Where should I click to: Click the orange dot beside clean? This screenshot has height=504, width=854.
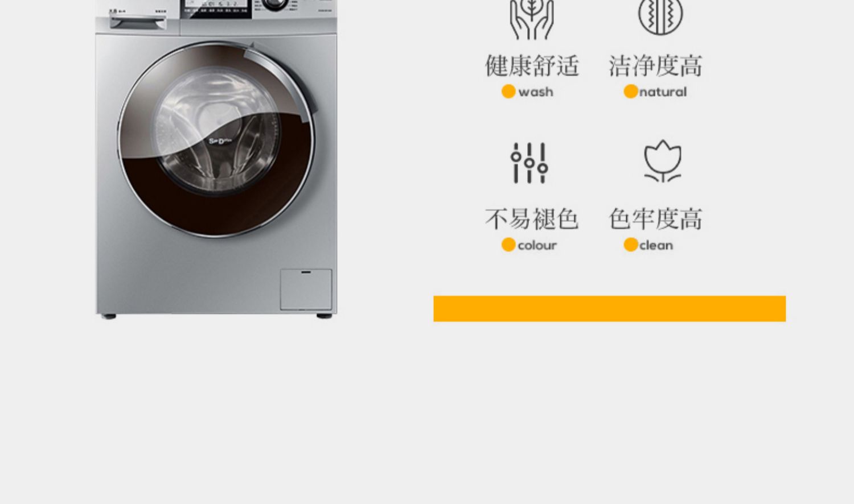(630, 245)
